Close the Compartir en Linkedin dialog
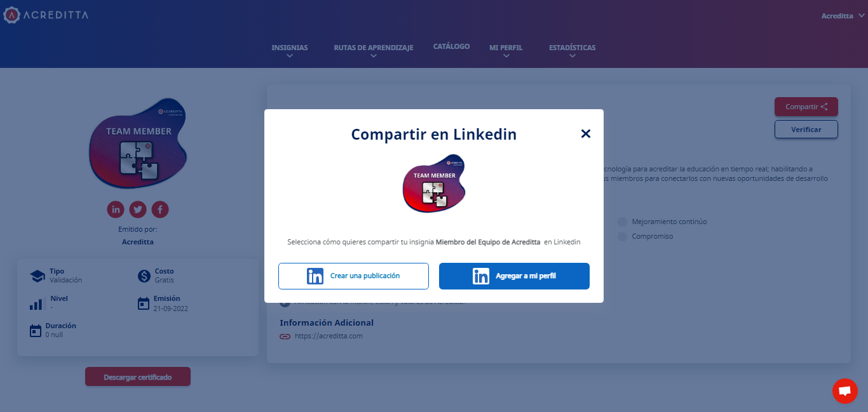Screen dimensions: 868x412 coord(586,133)
